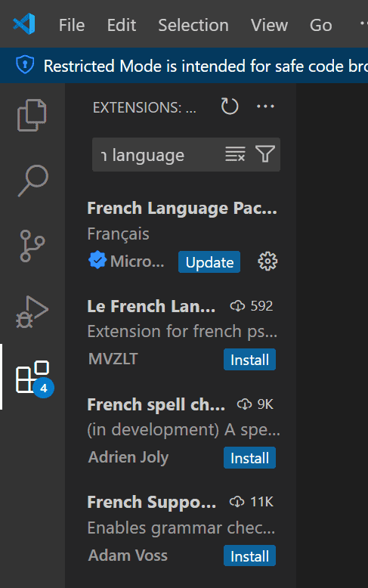Screen dimensions: 368x588
Task: Open the Source Control view
Action: (x=32, y=246)
